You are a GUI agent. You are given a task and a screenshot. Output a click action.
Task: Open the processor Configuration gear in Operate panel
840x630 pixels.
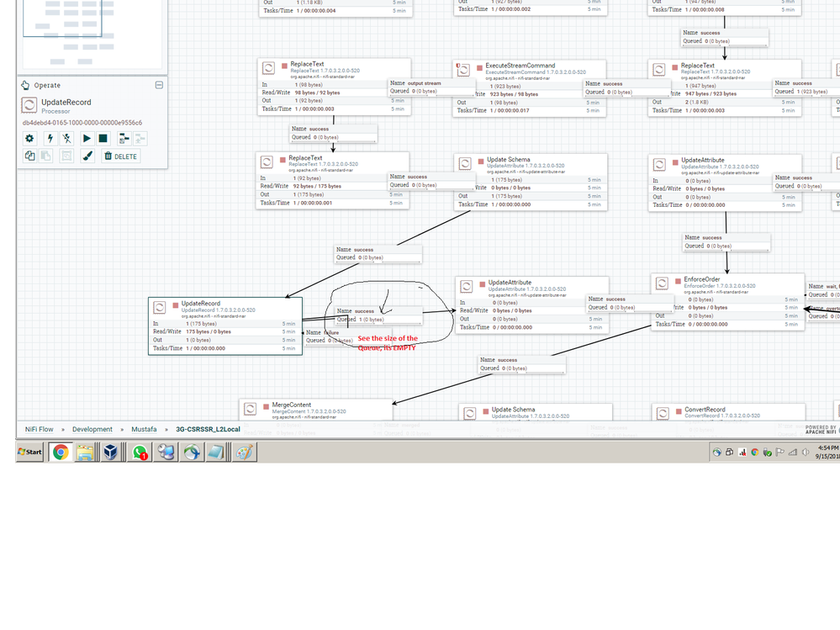[29, 138]
